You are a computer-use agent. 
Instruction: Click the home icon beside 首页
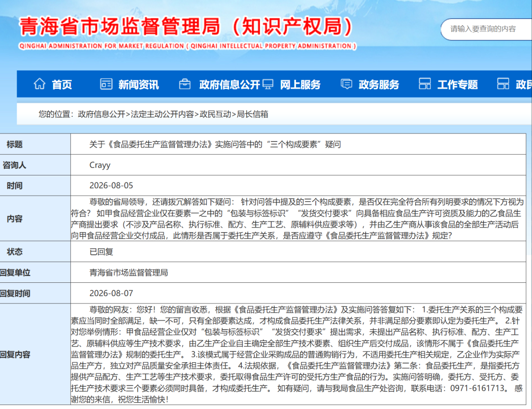tap(40, 84)
